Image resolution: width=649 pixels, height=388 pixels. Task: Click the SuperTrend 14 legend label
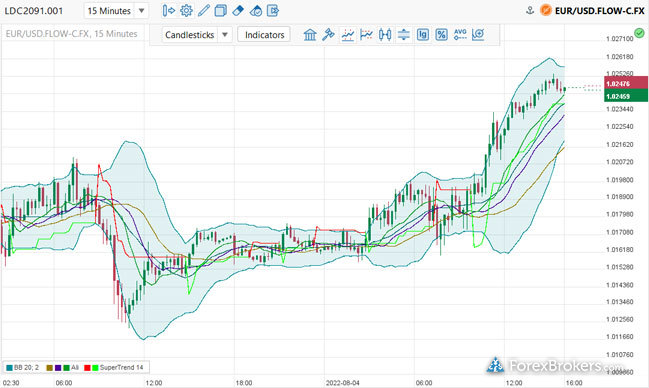pos(121,368)
